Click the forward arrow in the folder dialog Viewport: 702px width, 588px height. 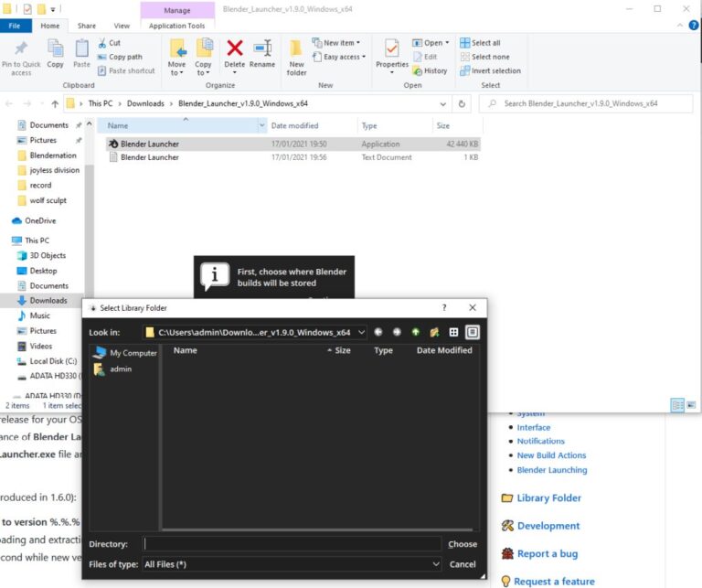(x=397, y=332)
